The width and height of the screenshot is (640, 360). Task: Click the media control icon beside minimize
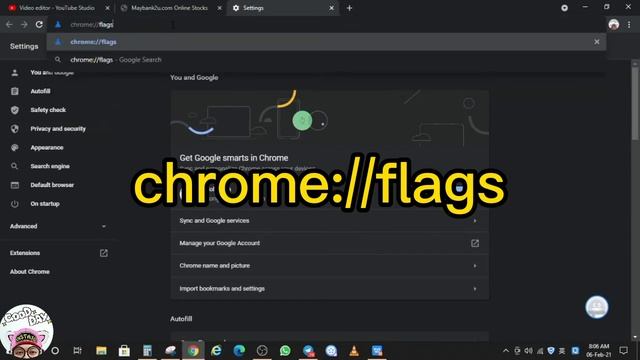[x=564, y=8]
